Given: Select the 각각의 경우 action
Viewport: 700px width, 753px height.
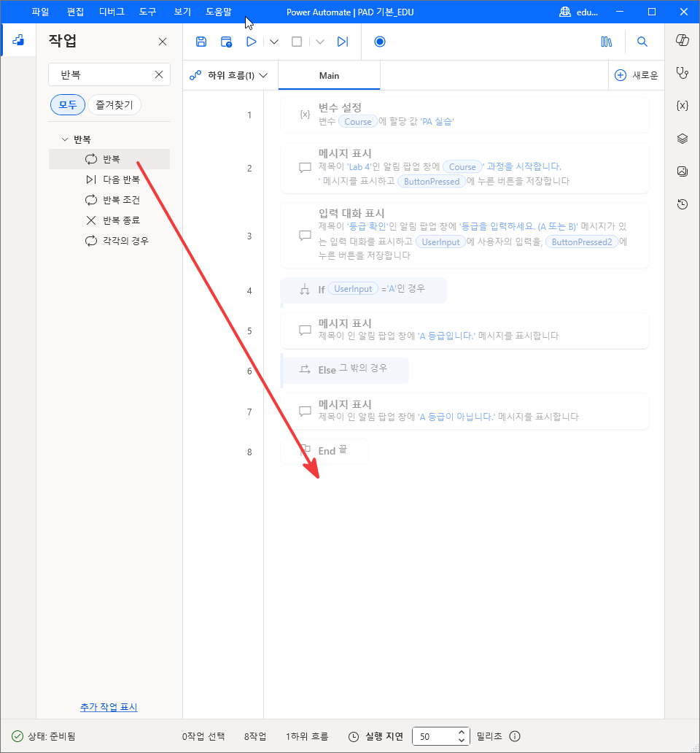Looking at the screenshot, I should (109, 241).
